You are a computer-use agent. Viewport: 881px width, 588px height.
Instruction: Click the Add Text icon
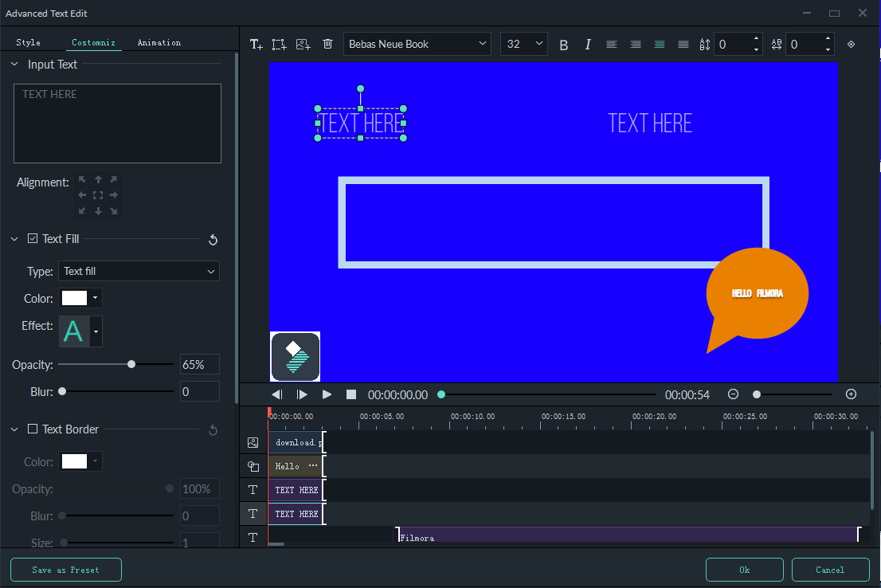click(x=256, y=45)
